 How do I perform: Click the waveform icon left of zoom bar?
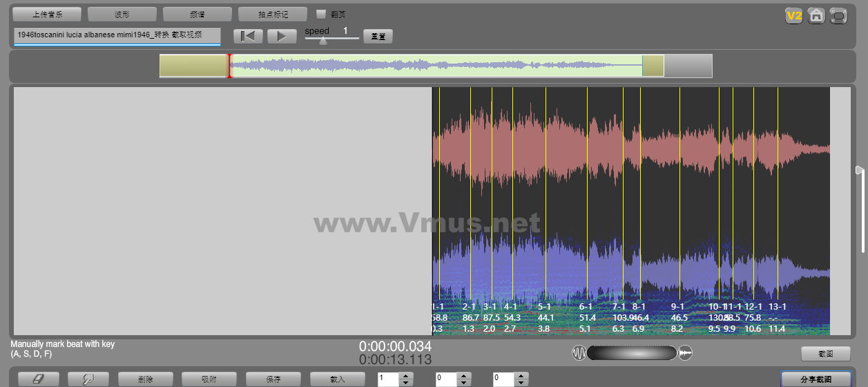pos(579,353)
